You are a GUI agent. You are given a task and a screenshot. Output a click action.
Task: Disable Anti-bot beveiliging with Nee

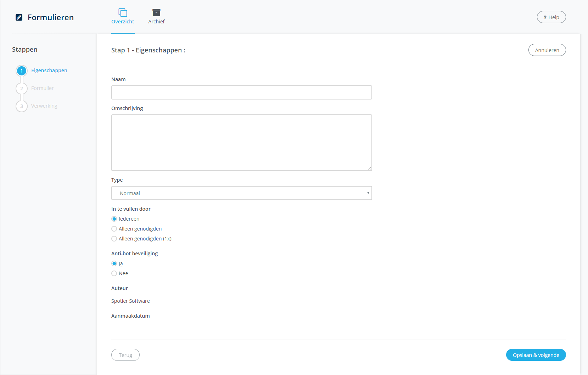[x=114, y=273]
